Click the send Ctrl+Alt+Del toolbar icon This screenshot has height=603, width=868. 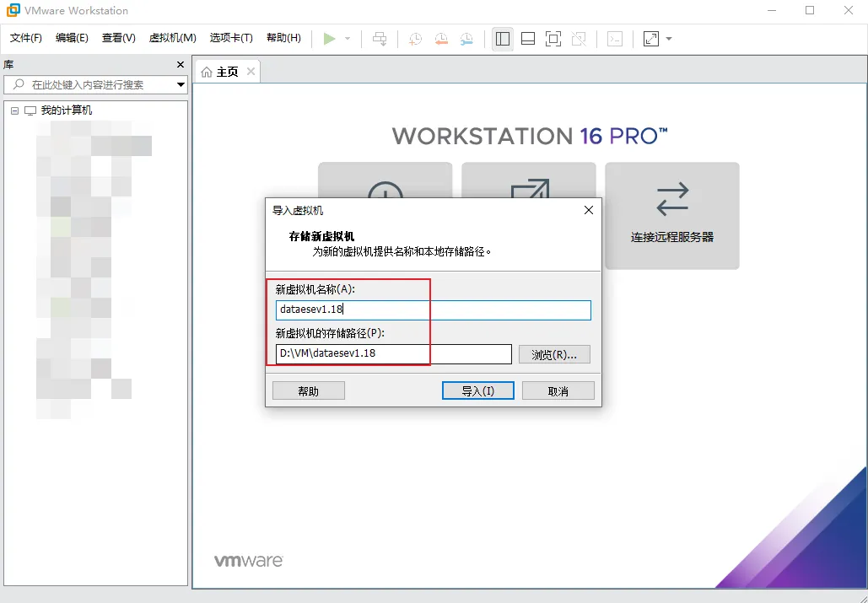tap(380, 39)
